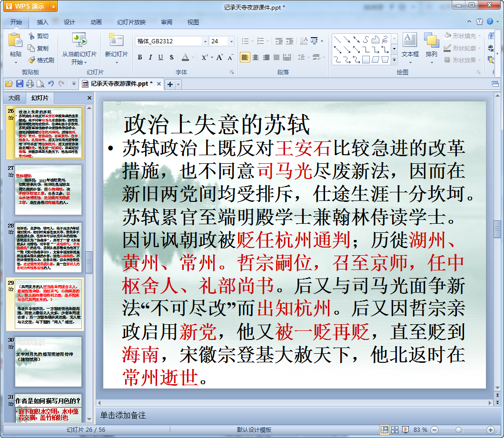Click the zoom out minus button
Image resolution: width=504 pixels, height=438 pixels.
pos(435,429)
